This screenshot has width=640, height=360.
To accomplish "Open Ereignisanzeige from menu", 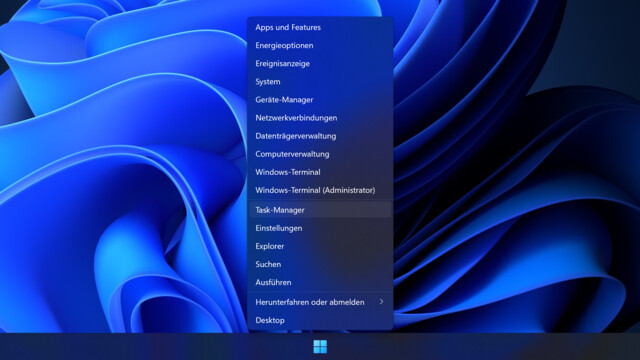I will click(320, 64).
